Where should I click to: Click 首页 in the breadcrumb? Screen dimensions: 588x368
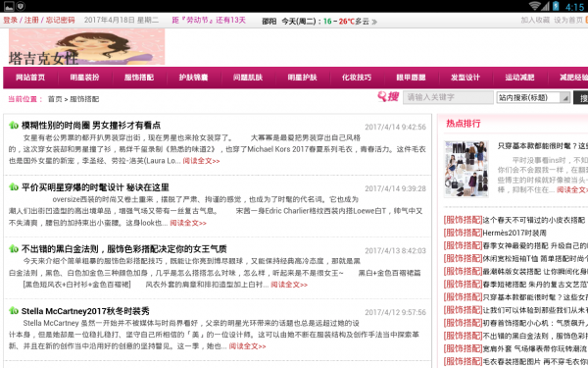click(55, 99)
